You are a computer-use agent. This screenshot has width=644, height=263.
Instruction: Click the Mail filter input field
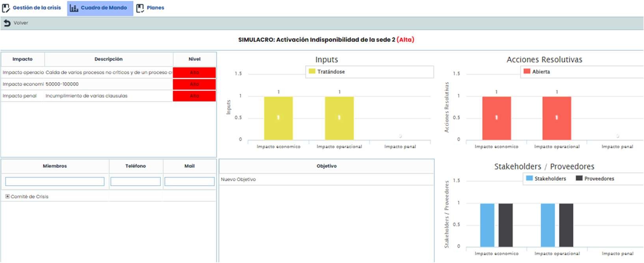[x=189, y=181]
